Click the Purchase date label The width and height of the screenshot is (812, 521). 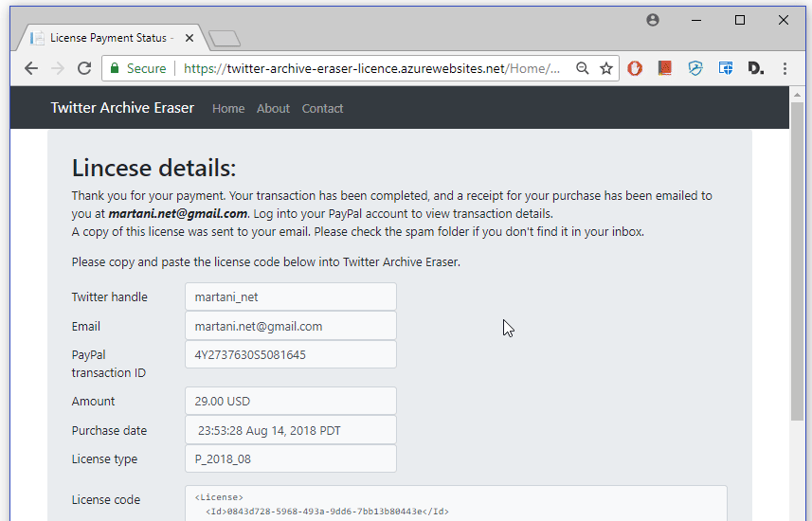(109, 430)
